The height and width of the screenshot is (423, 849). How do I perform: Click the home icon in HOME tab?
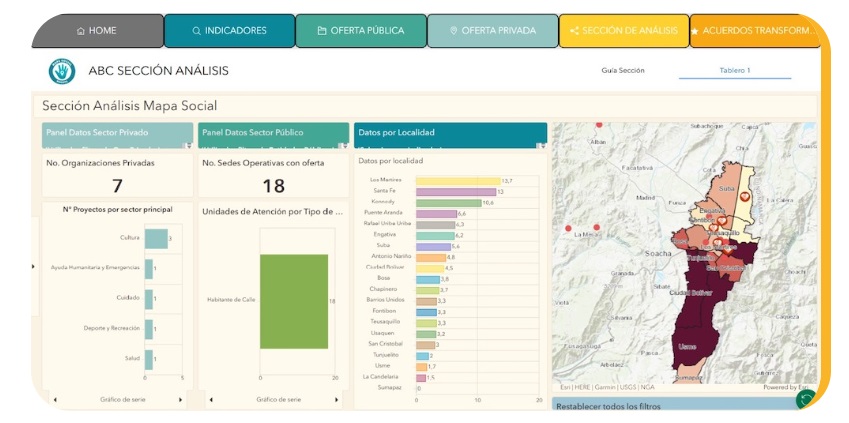tap(81, 31)
